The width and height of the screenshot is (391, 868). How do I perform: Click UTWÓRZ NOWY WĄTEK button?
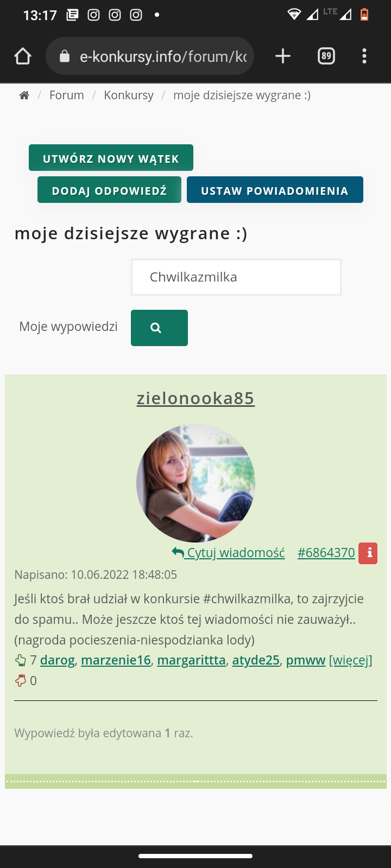click(x=111, y=158)
